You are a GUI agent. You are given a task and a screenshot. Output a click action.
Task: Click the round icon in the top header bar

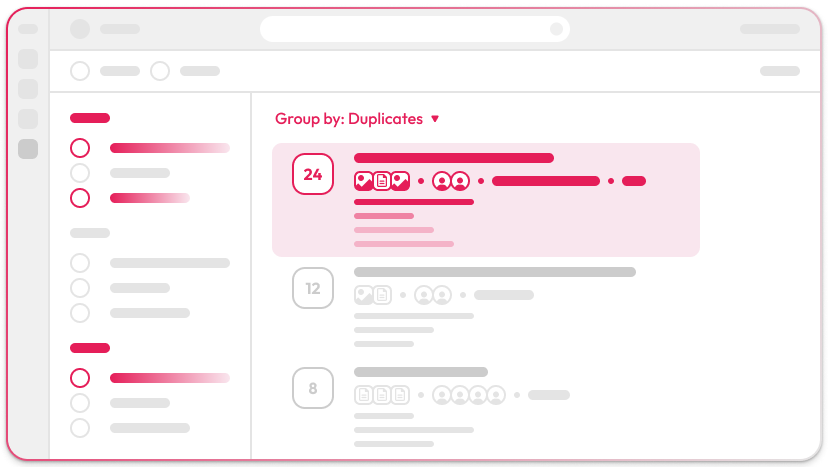[x=80, y=29]
